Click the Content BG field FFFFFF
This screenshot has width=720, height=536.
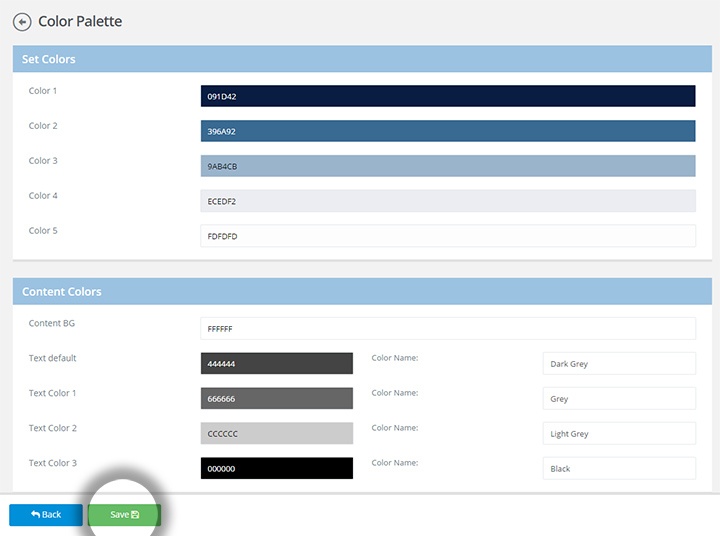pos(448,328)
